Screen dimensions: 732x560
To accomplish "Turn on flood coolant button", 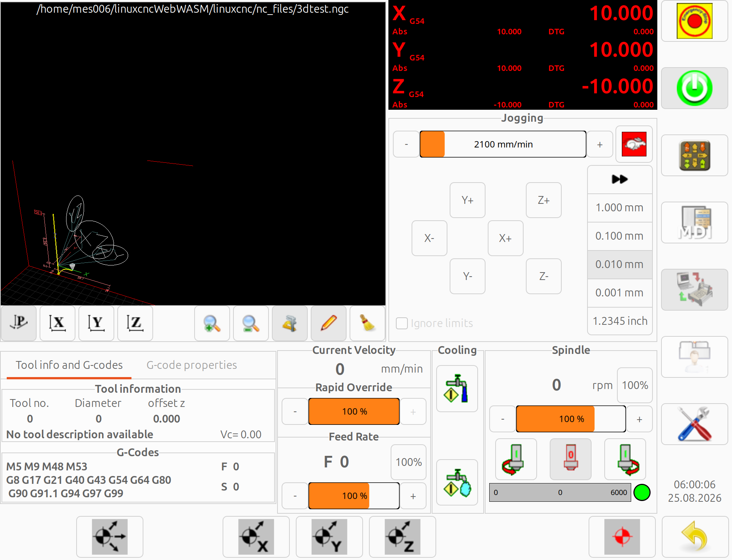I will coord(457,389).
